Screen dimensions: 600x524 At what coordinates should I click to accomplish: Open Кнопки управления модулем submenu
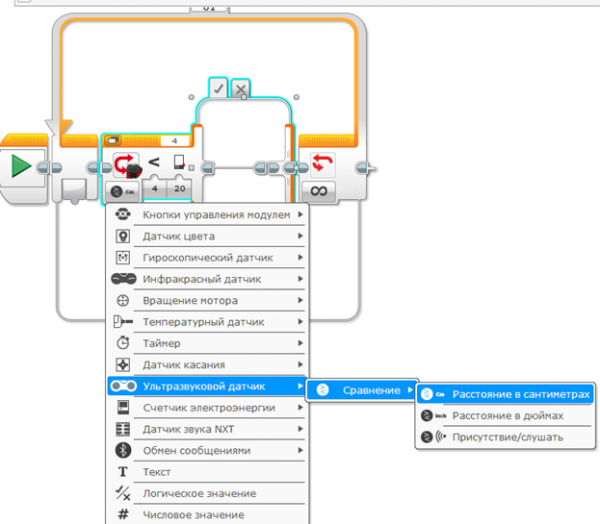207,215
